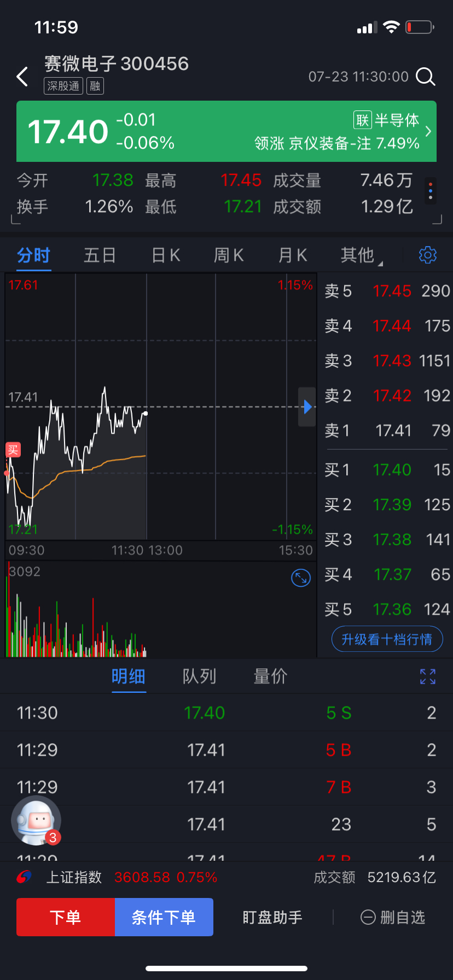Tap 买1 price 17.40 row
Image resolution: width=453 pixels, height=980 pixels.
[x=387, y=470]
